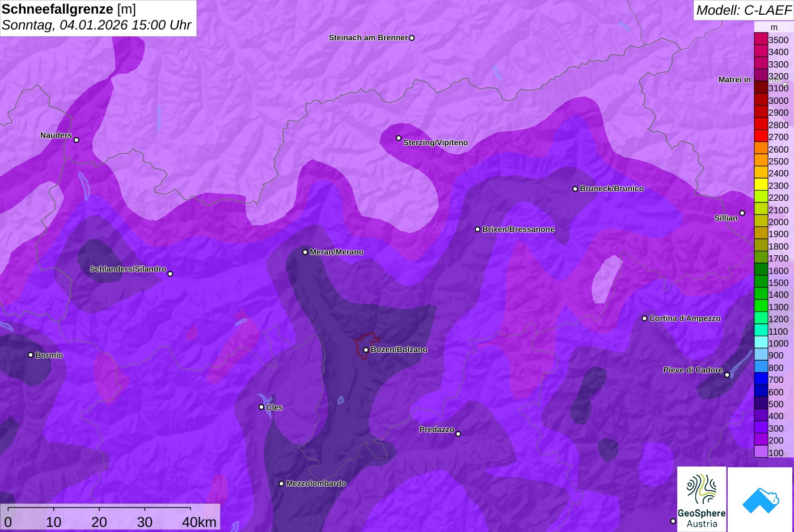Select the Bruneck/Brunico location dot

click(575, 189)
